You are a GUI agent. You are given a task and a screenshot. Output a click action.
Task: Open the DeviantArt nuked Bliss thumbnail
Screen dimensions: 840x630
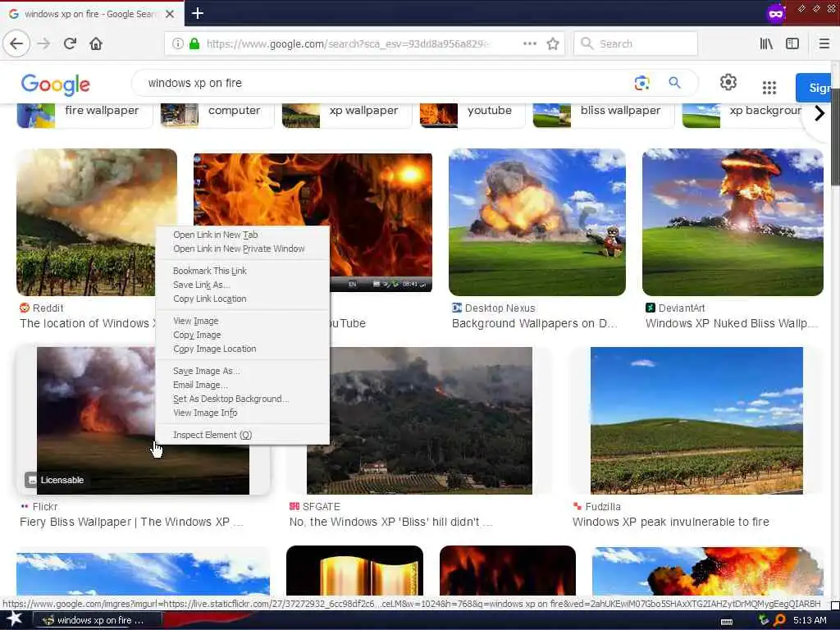tap(733, 222)
